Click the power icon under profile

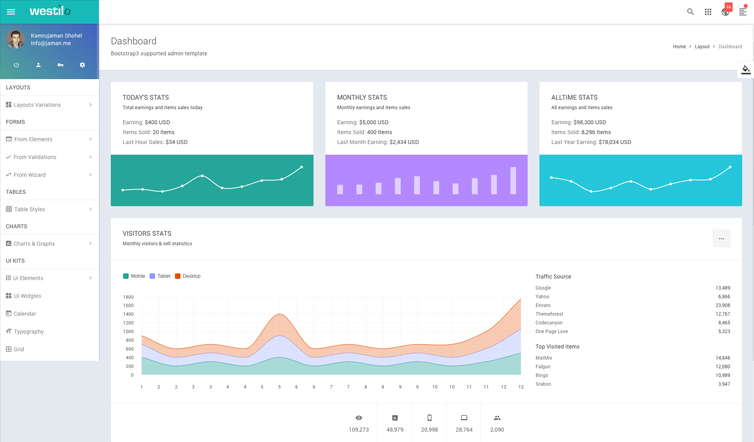(x=16, y=65)
